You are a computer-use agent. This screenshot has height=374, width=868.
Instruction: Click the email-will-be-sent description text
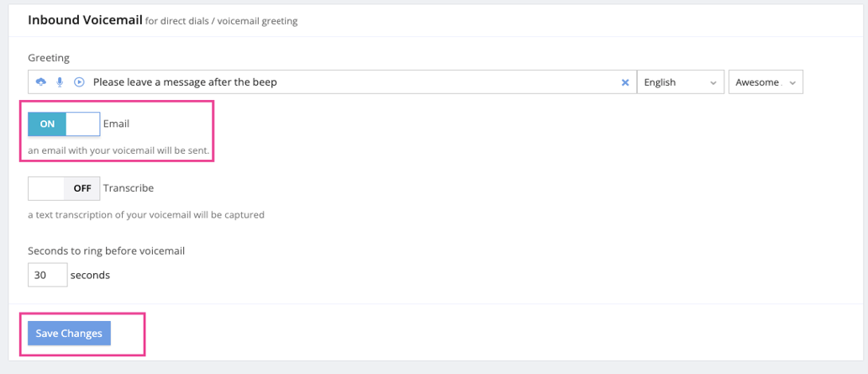pyautogui.click(x=118, y=151)
